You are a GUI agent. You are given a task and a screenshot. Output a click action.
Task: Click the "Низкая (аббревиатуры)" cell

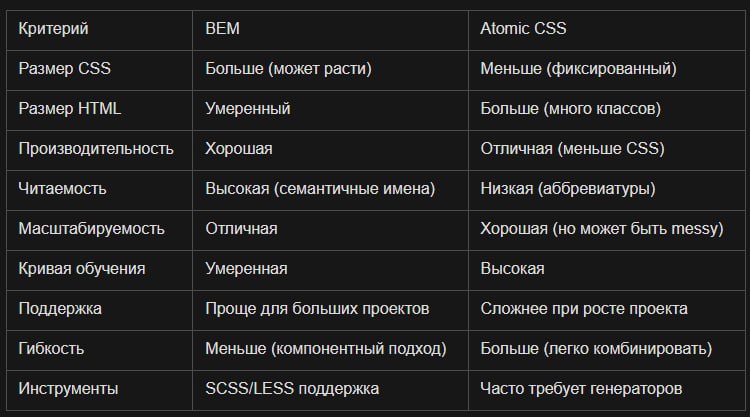607,190
